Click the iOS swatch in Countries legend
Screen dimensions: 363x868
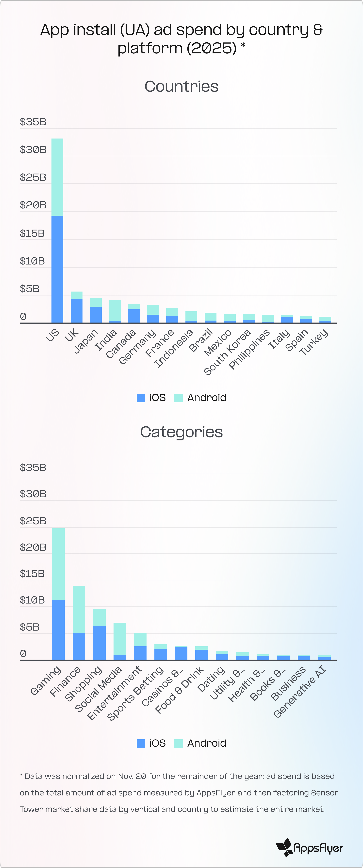click(141, 398)
